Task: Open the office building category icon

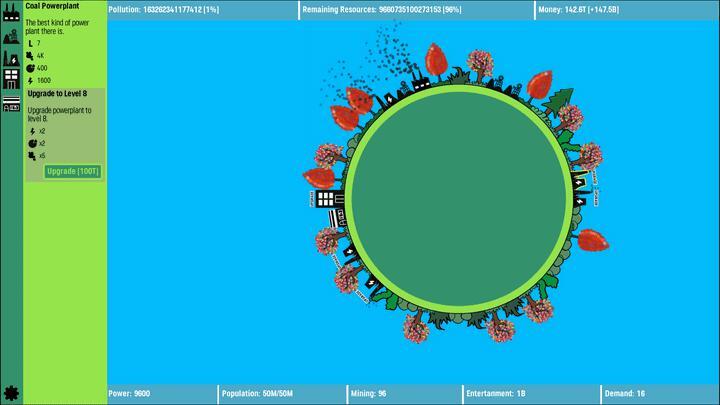Action: coord(11,79)
